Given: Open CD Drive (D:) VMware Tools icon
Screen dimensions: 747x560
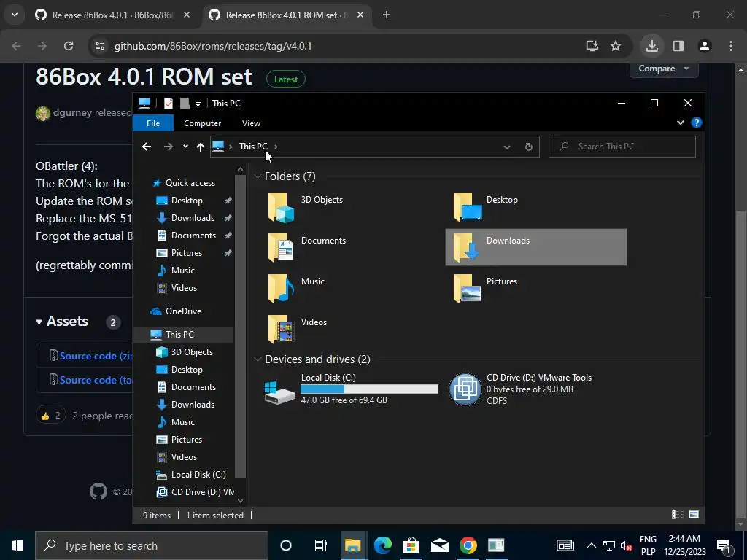Looking at the screenshot, I should 465,389.
